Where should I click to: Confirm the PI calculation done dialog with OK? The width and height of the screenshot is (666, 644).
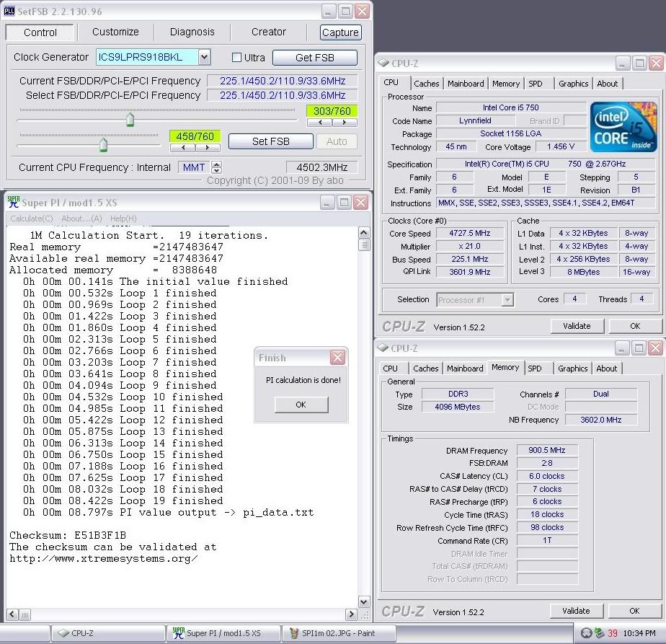pyautogui.click(x=301, y=405)
